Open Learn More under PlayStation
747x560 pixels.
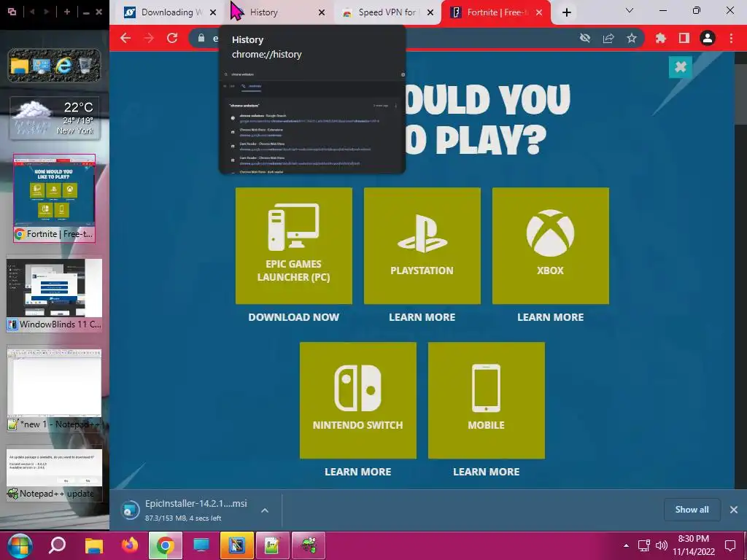coord(422,317)
